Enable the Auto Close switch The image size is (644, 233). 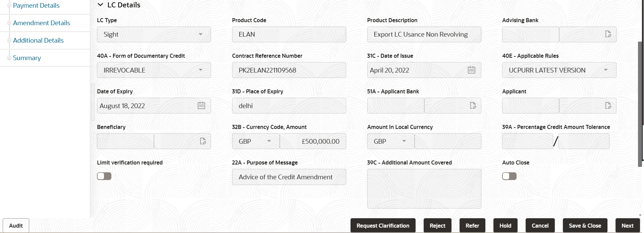click(x=509, y=176)
